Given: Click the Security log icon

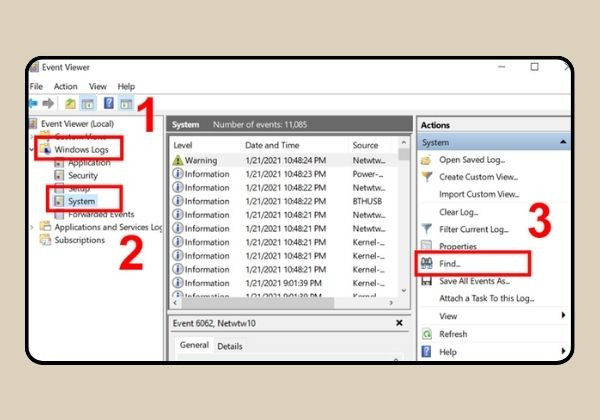Looking at the screenshot, I should [x=59, y=175].
